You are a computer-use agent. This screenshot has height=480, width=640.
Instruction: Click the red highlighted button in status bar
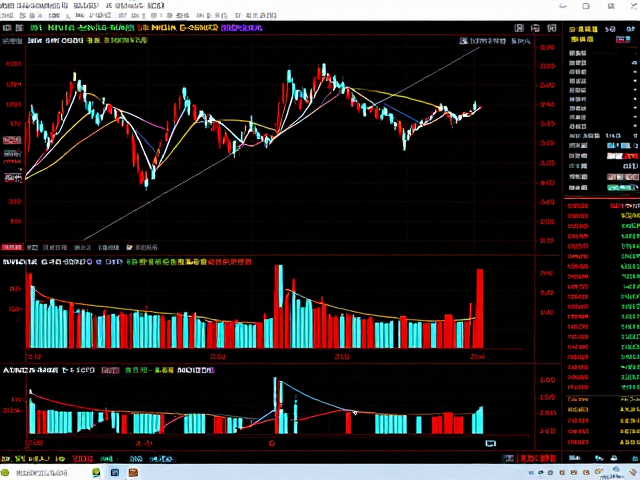[538, 458]
